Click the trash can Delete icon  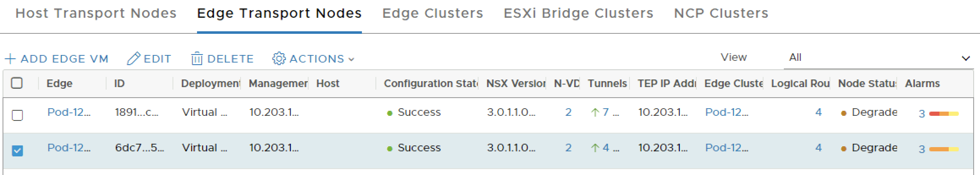pyautogui.click(x=197, y=59)
